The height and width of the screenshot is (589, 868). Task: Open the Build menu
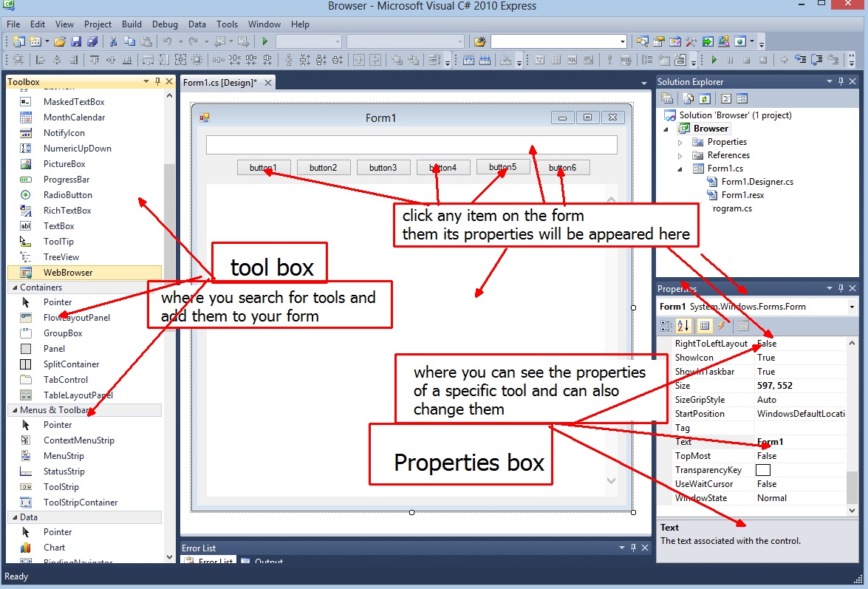pos(131,24)
